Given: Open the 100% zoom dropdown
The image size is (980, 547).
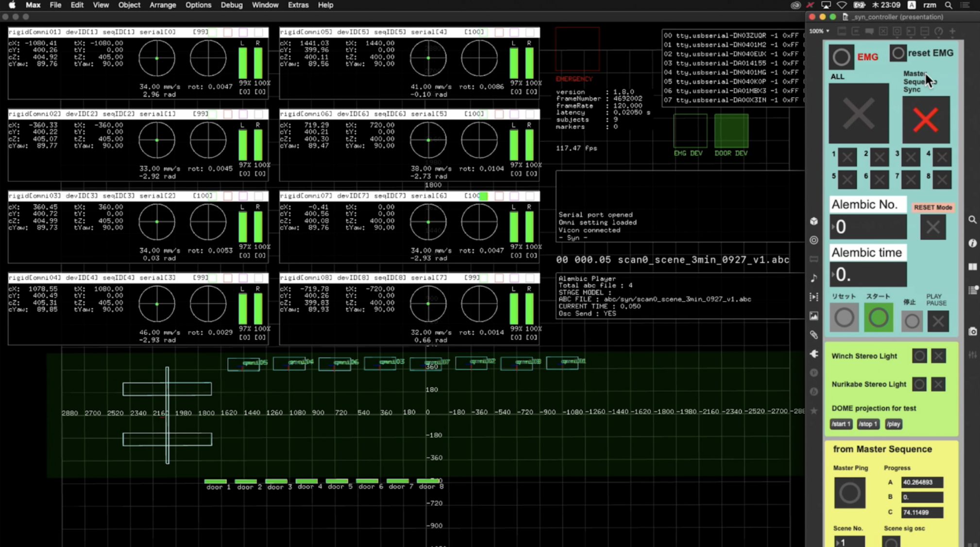Looking at the screenshot, I should [x=819, y=31].
